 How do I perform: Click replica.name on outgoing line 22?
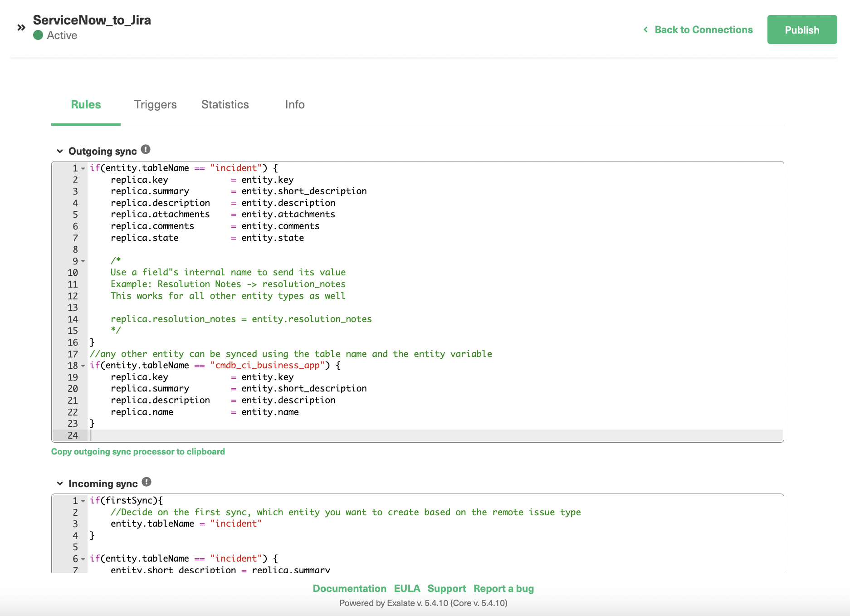[142, 412]
